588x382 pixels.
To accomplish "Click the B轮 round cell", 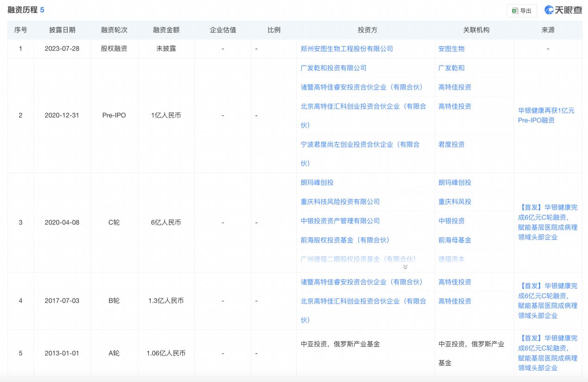I will pyautogui.click(x=114, y=301).
